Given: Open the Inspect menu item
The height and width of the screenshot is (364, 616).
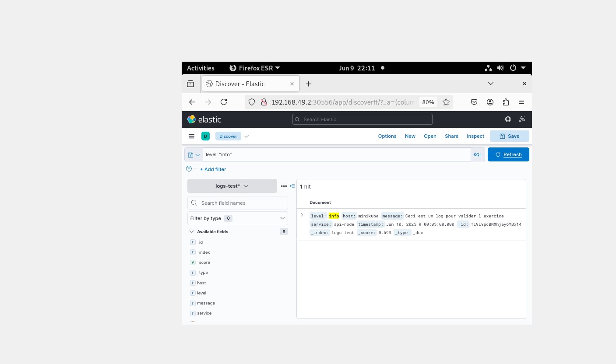Looking at the screenshot, I should [x=475, y=136].
